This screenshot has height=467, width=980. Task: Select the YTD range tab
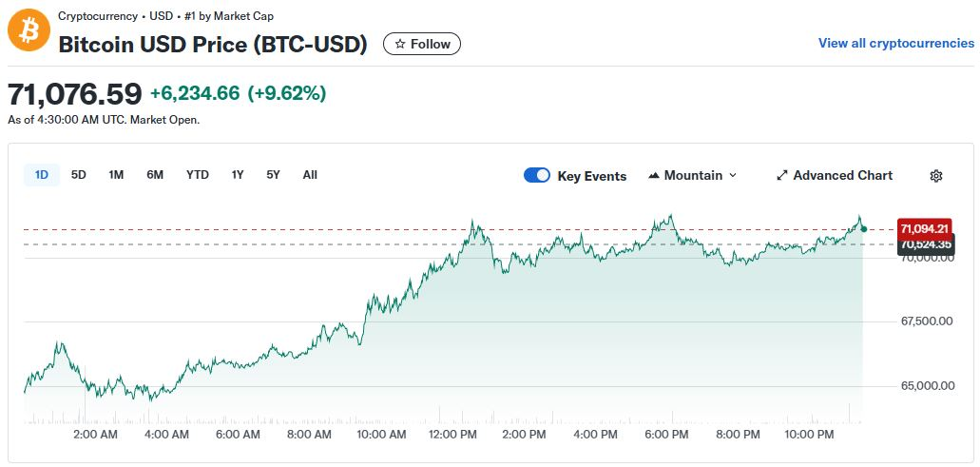[x=198, y=175]
